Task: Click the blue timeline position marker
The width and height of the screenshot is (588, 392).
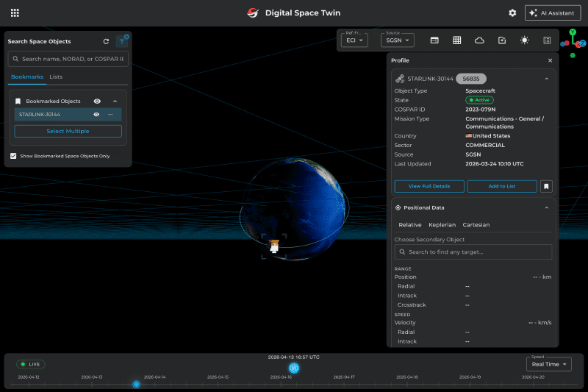Action: pos(136,384)
